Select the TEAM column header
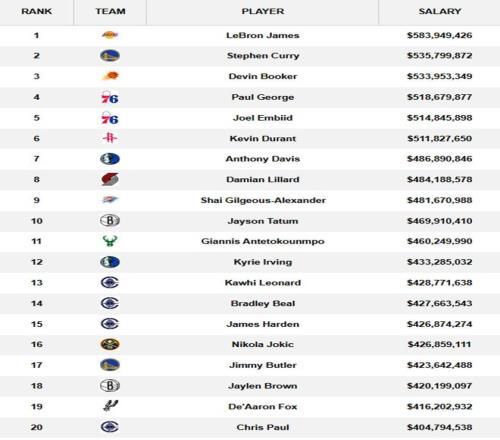 pos(110,11)
